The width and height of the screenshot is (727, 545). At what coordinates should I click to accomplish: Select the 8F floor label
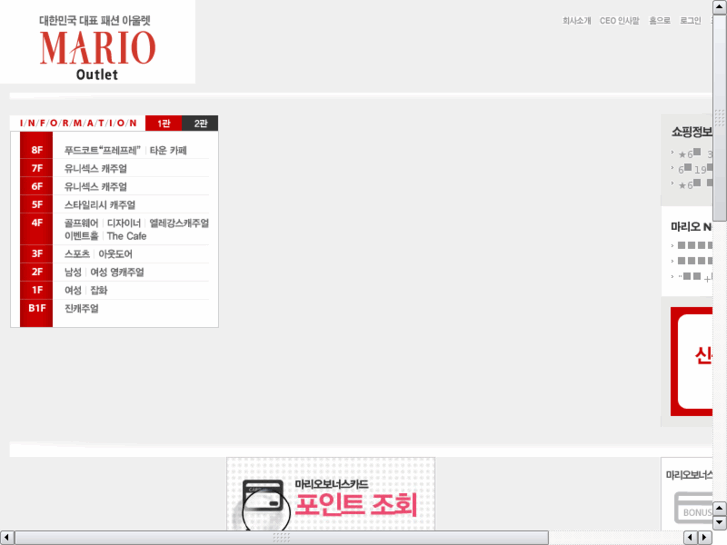pos(37,150)
